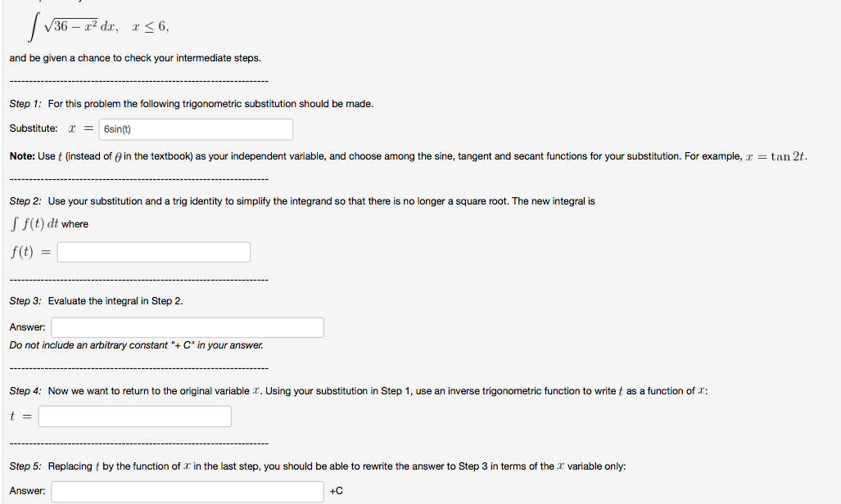Click the "Step 5:" heading label

[25, 466]
